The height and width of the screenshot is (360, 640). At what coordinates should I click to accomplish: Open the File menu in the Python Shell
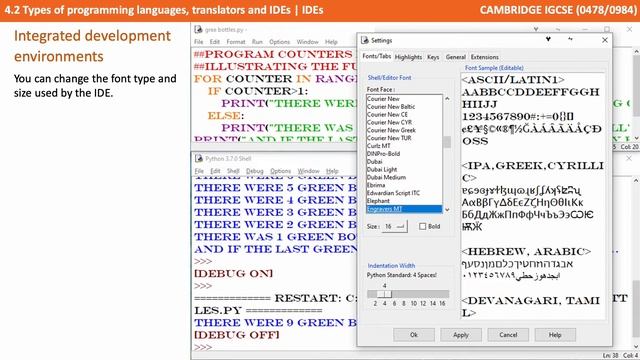(x=199, y=171)
